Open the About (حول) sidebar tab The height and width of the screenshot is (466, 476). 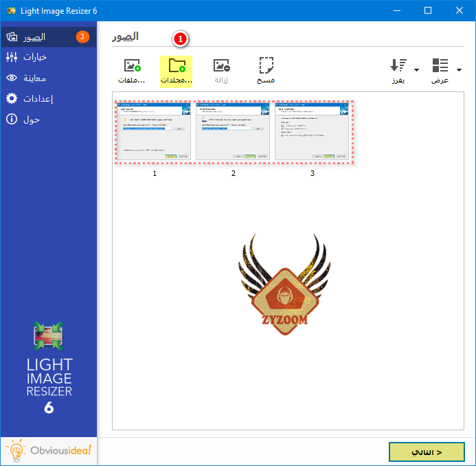[49, 120]
